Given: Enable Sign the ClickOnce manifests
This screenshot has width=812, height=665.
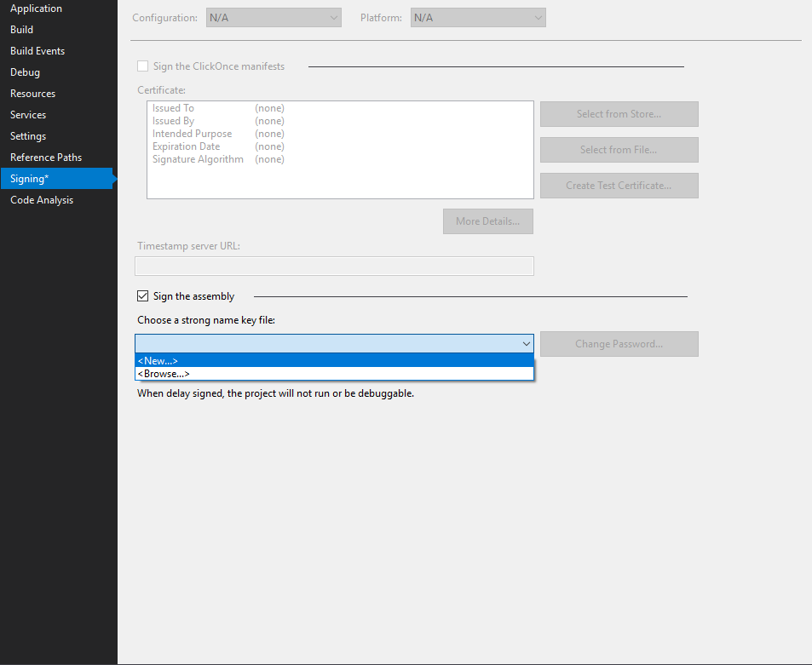Looking at the screenshot, I should [142, 66].
